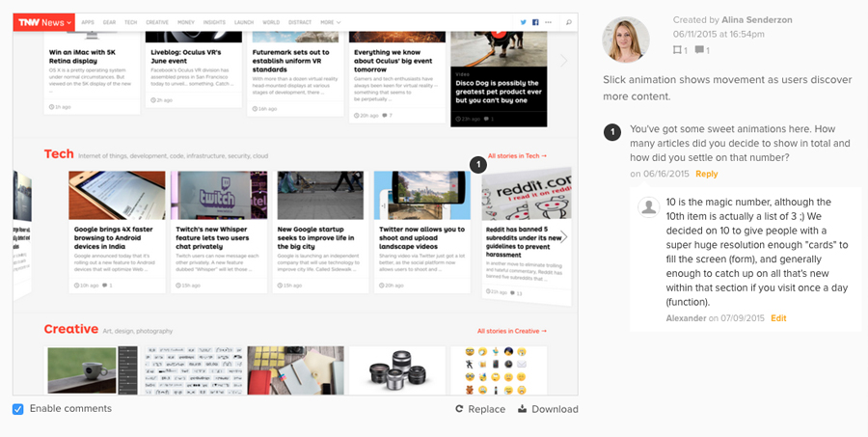Open the MONEY nav item
This screenshot has height=437, width=868.
tap(186, 22)
